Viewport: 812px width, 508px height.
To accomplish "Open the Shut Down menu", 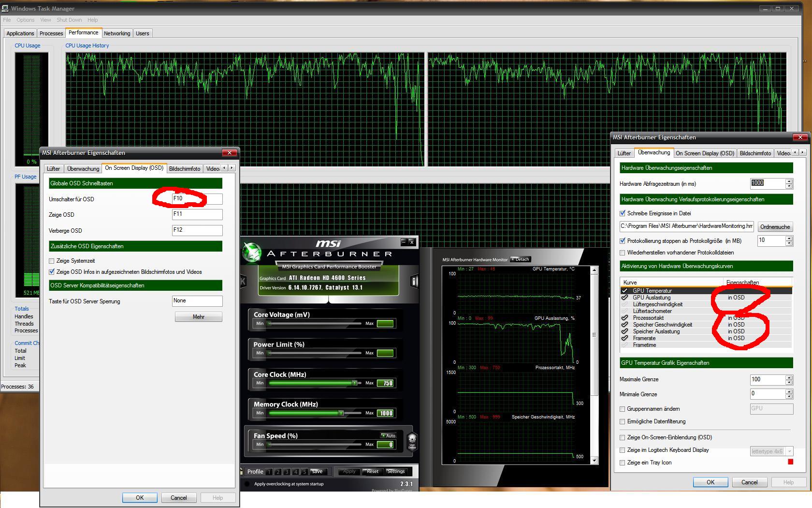I will (69, 20).
